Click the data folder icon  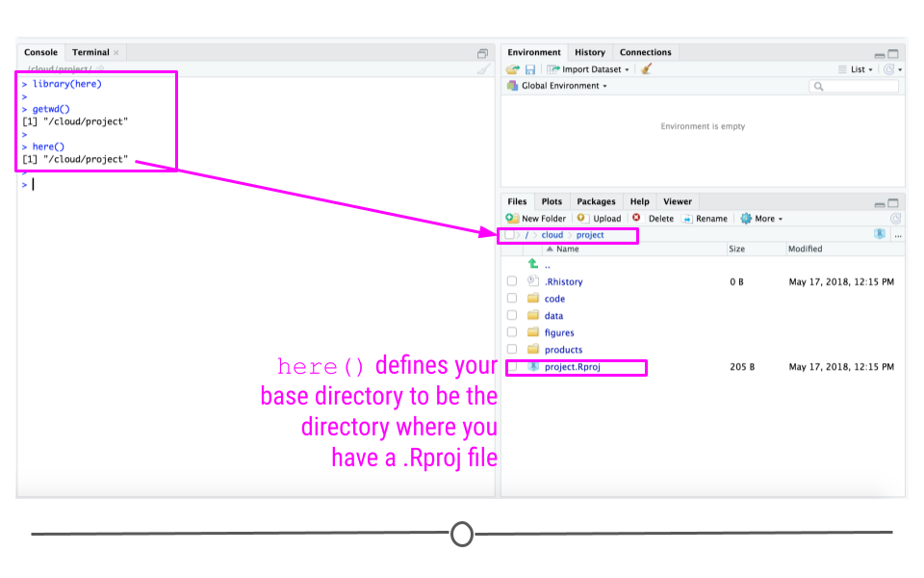pyautogui.click(x=533, y=315)
